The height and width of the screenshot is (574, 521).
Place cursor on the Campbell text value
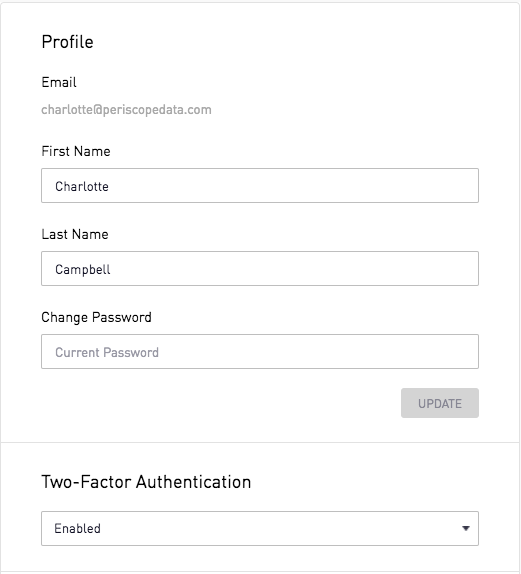pyautogui.click(x=83, y=270)
